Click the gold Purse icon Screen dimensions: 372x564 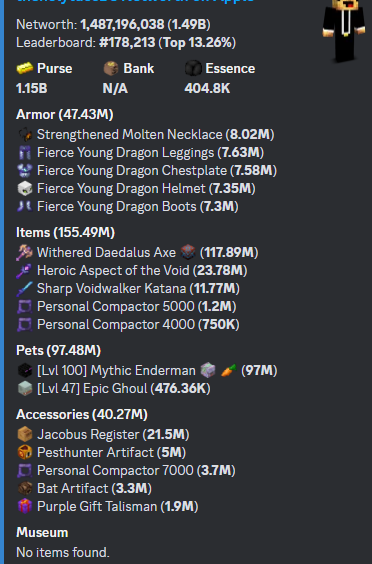25,68
